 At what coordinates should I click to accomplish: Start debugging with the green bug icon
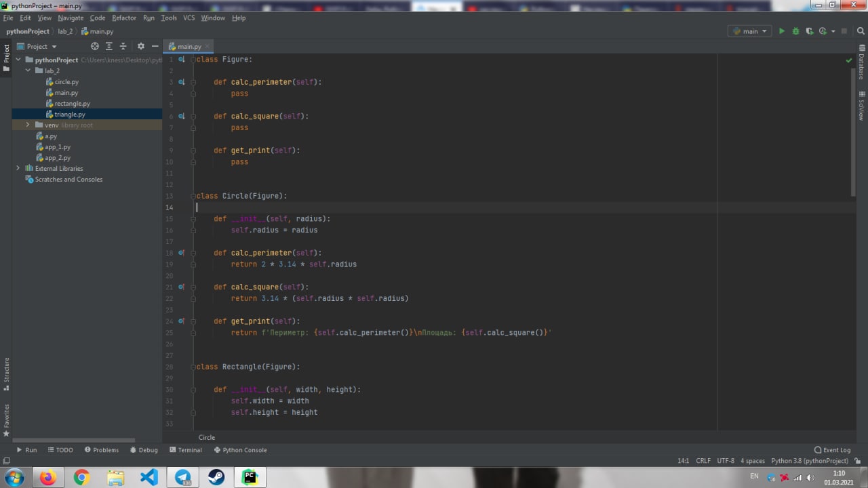click(x=795, y=31)
